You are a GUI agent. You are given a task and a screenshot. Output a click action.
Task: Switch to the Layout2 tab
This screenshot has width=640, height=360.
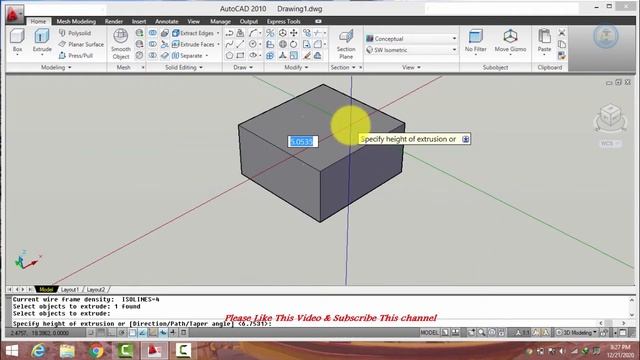tap(96, 289)
